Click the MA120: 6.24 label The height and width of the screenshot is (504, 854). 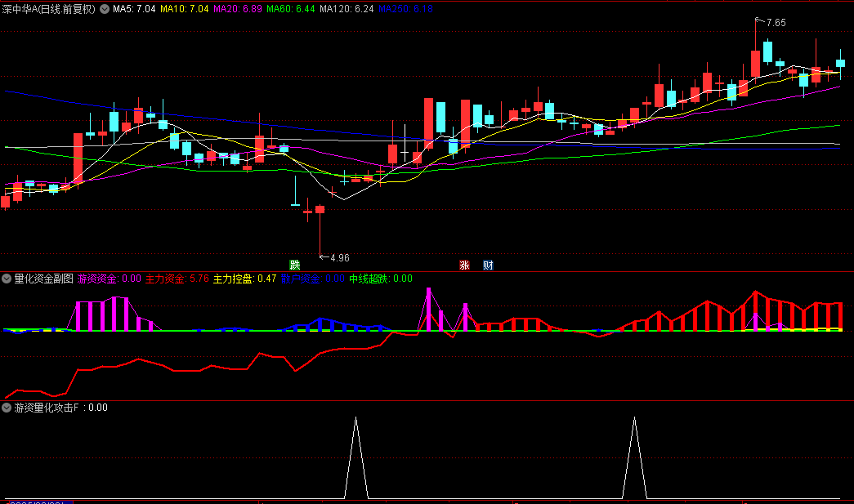pos(347,9)
